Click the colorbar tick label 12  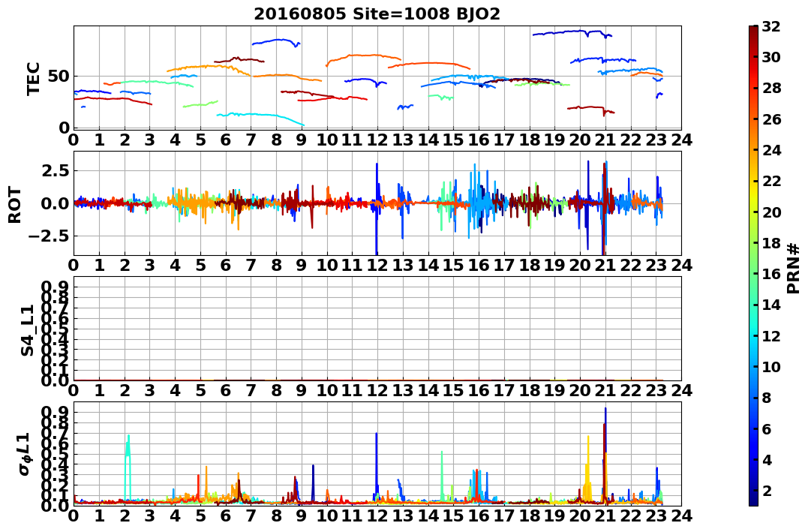click(x=771, y=335)
